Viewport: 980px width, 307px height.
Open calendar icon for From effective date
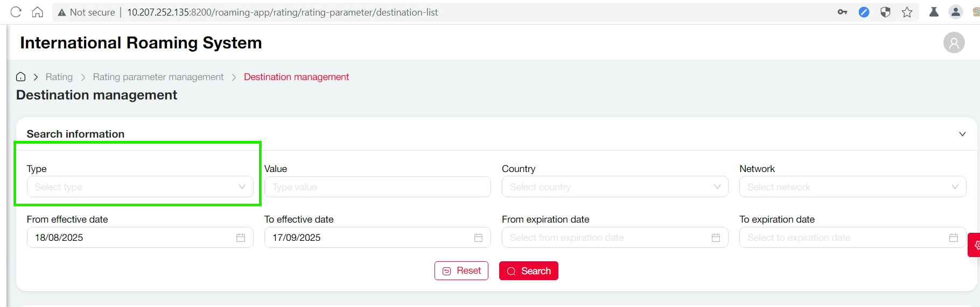241,238
